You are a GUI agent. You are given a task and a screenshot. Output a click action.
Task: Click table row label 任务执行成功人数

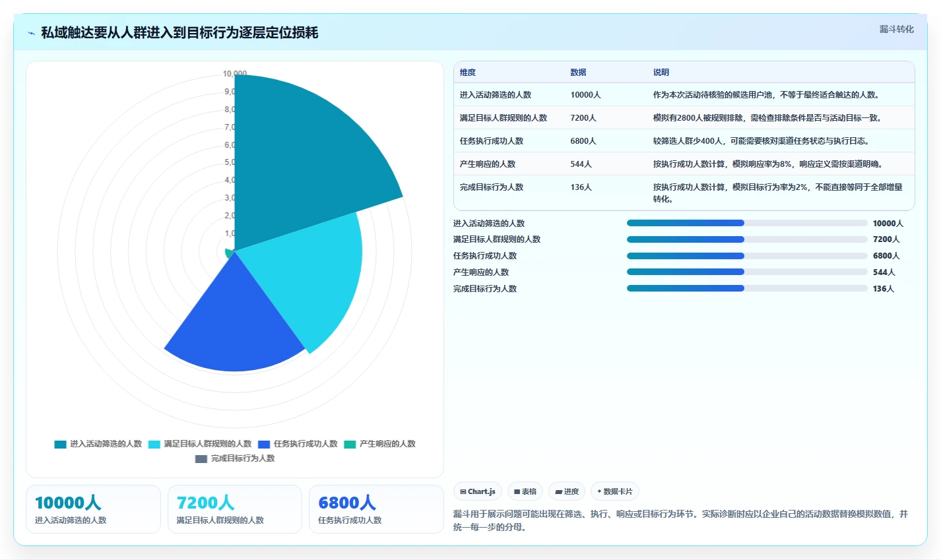492,141
